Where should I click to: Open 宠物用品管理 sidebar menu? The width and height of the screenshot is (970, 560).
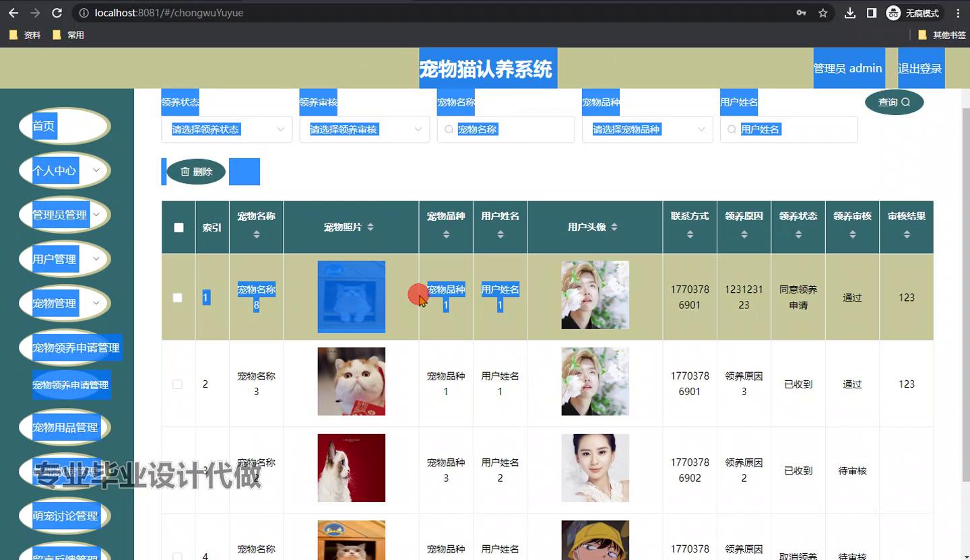coord(65,427)
